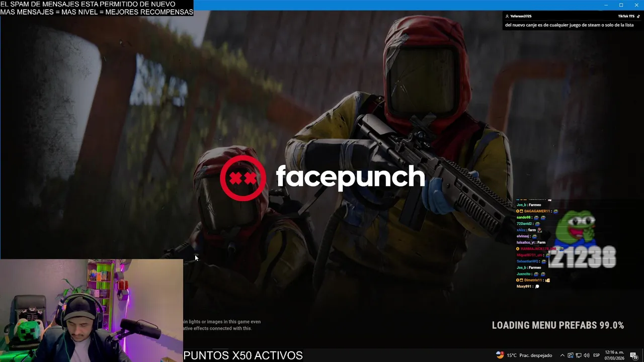Click chat username SebastianWQ

tap(528, 261)
